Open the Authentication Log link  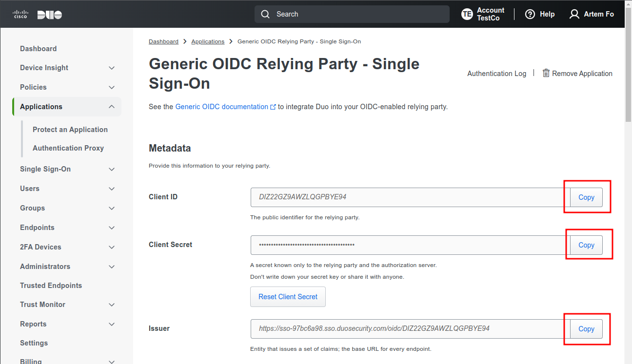pyautogui.click(x=496, y=74)
